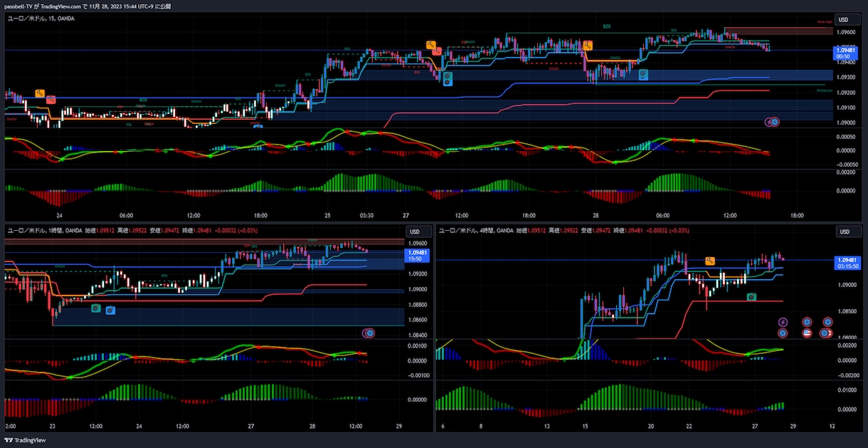This screenshot has height=448, width=868.
Task: Open the purple lightning event icon on the 4-hour chart
Action: coord(783,322)
